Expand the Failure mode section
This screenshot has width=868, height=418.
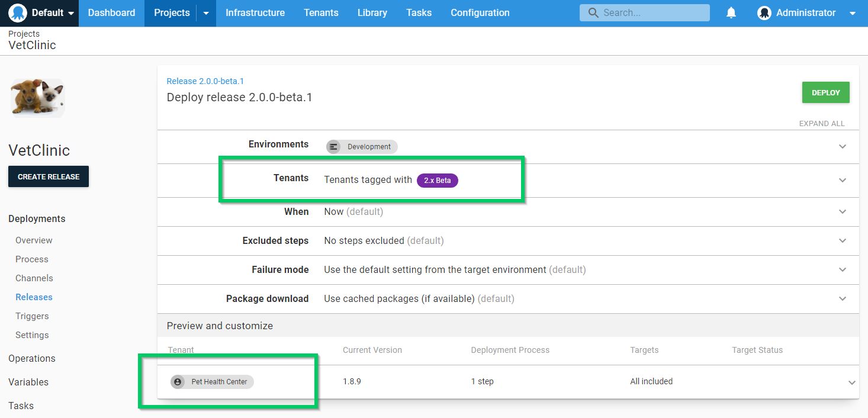tap(842, 270)
